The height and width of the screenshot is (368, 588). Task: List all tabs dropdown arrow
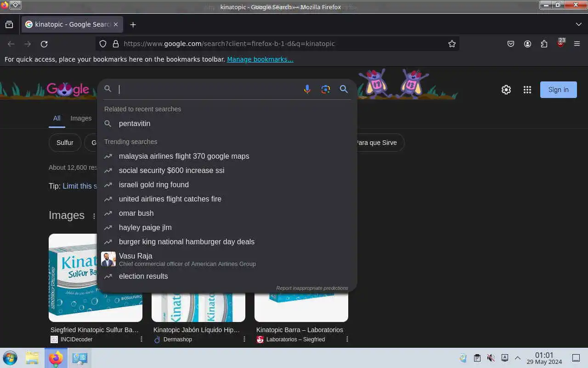tap(578, 24)
